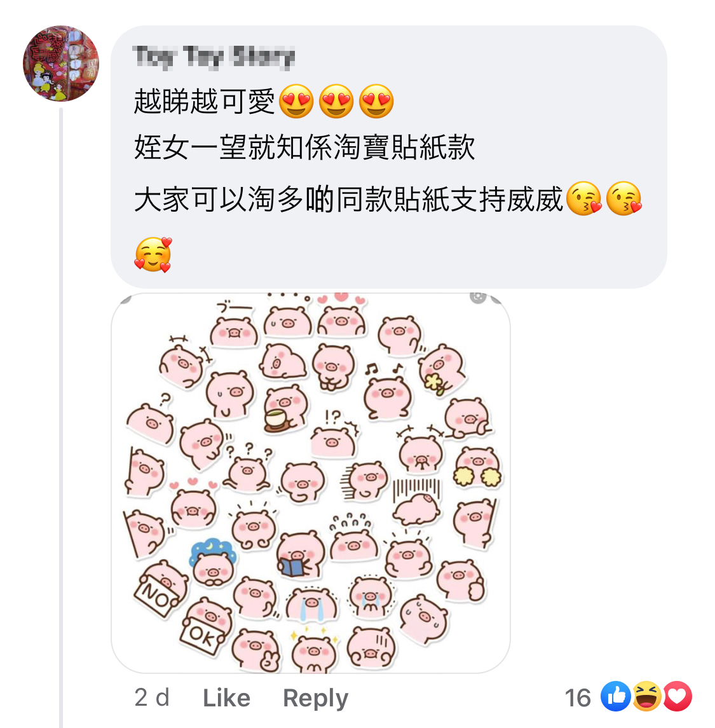Open the pink pig stickers image attachment
Image resolution: width=715 pixels, height=728 pixels.
[311, 483]
